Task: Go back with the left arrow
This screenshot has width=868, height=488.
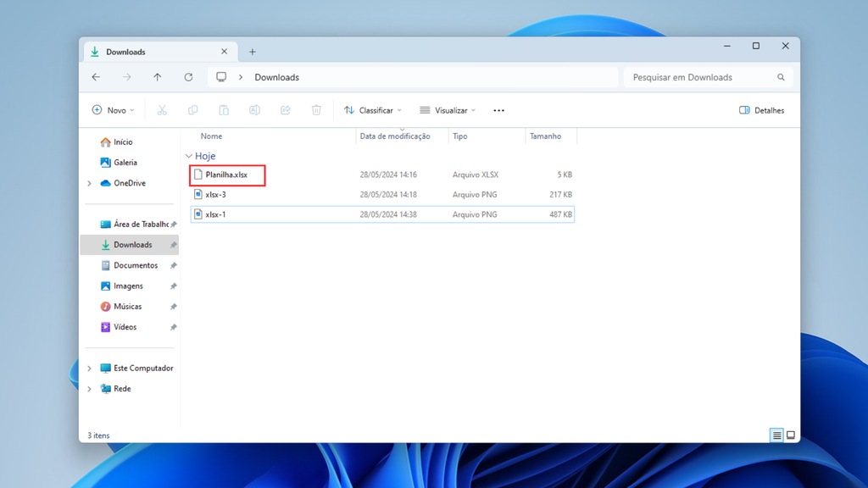Action: [96, 77]
